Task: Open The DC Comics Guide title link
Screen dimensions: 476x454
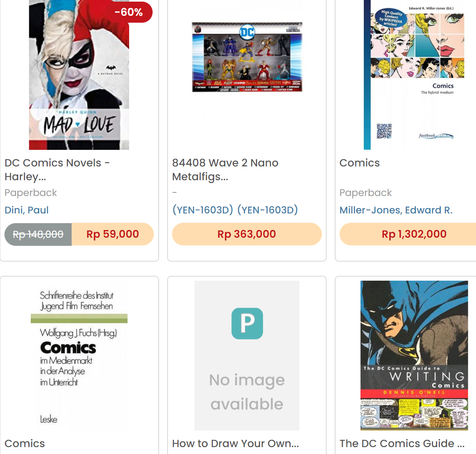Action: pos(402,443)
